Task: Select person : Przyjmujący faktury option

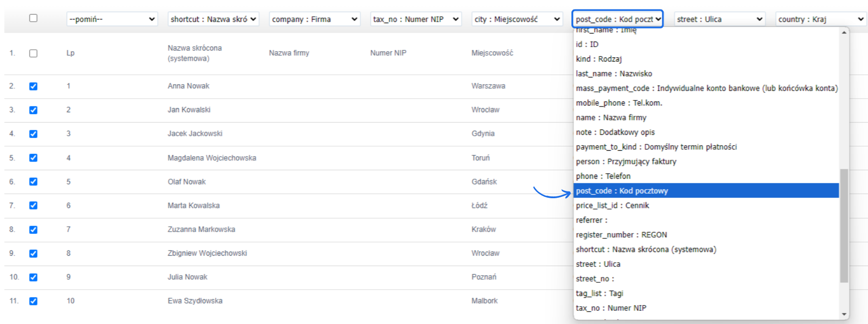Action: click(706, 162)
